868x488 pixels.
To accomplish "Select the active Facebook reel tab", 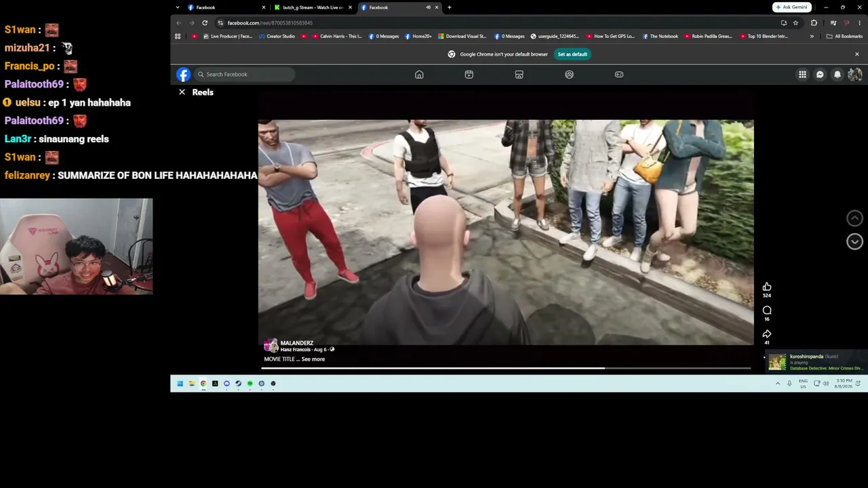I will tap(399, 7).
